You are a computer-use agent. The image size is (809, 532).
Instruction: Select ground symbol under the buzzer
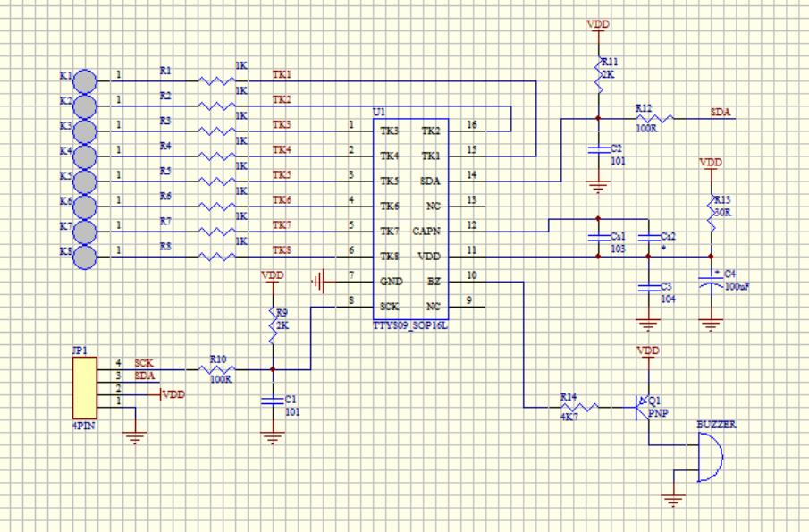coord(673,501)
